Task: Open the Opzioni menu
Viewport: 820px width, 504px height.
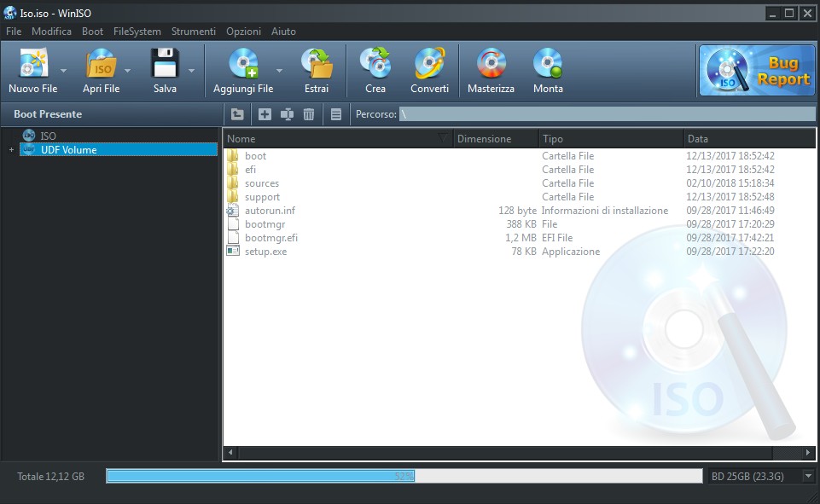Action: 244,32
